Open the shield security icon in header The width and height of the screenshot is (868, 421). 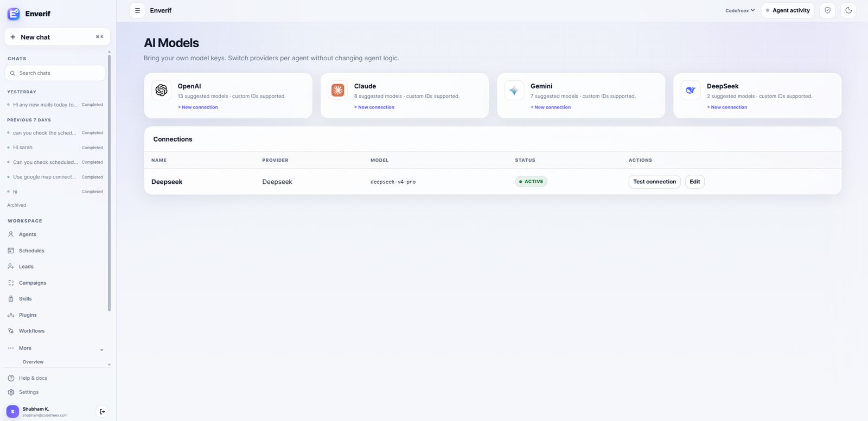pyautogui.click(x=827, y=10)
